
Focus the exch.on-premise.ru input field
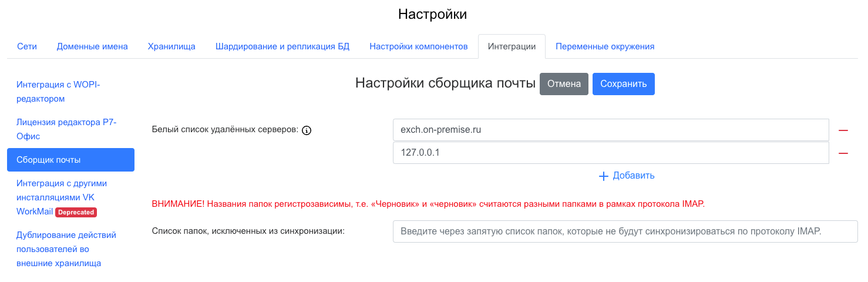coord(611,130)
